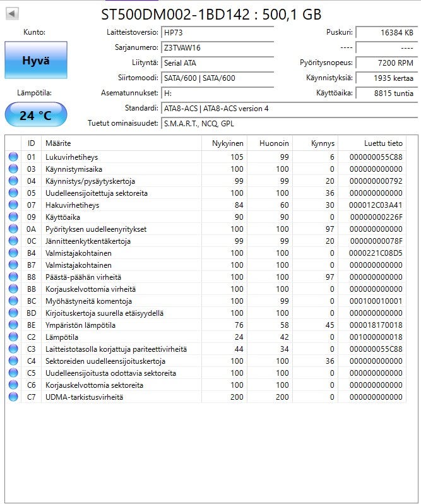Select the status orb in row C4

13,361
